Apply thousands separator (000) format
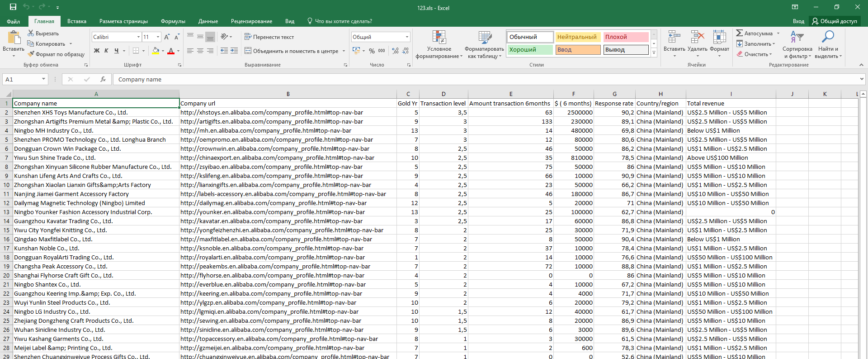 point(382,51)
